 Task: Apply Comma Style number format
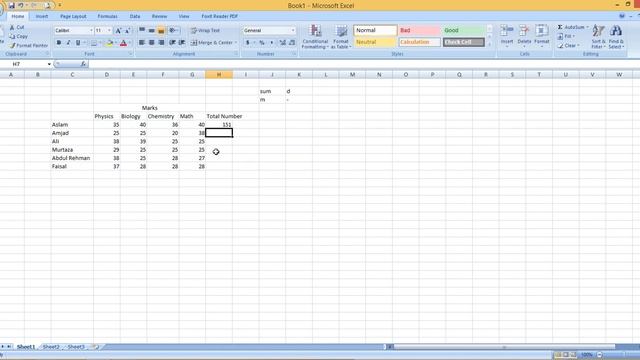[x=271, y=42]
